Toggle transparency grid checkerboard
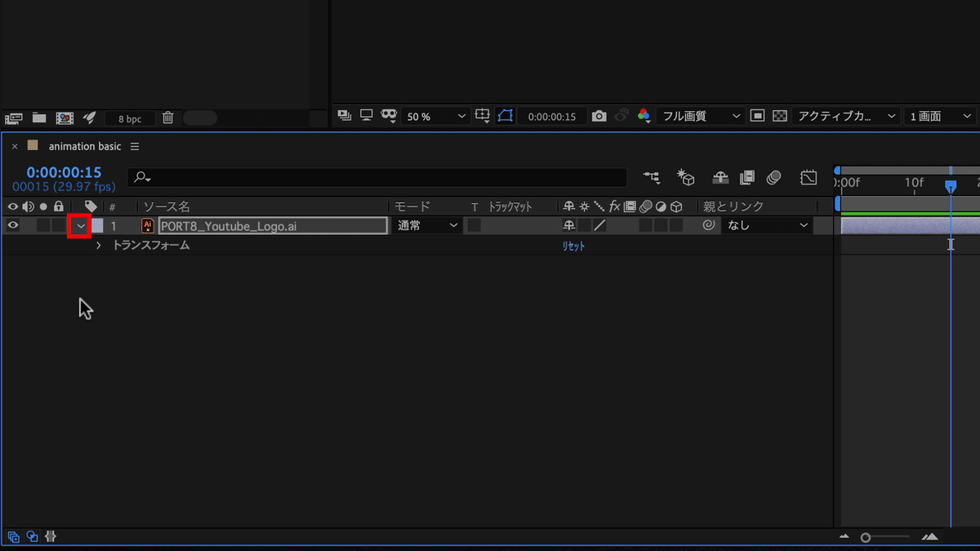 tap(779, 116)
